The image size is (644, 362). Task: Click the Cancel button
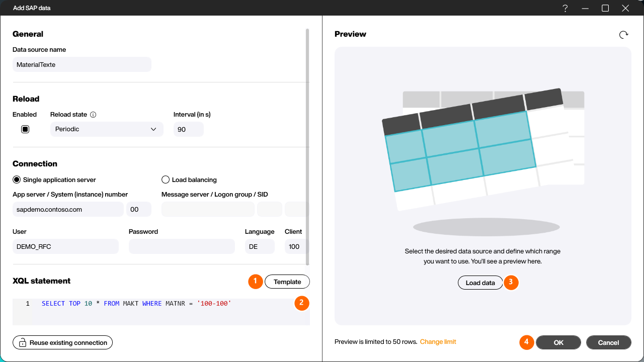(x=608, y=342)
